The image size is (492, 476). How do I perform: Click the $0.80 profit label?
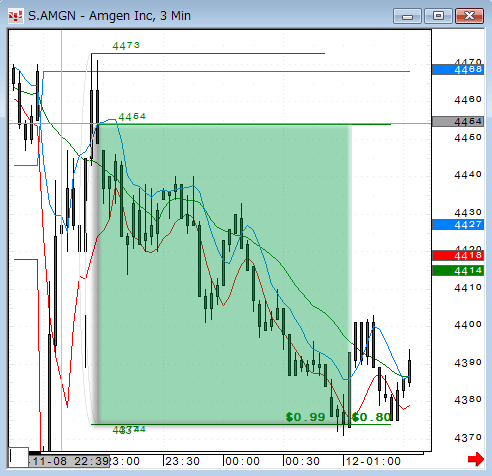[x=371, y=417]
